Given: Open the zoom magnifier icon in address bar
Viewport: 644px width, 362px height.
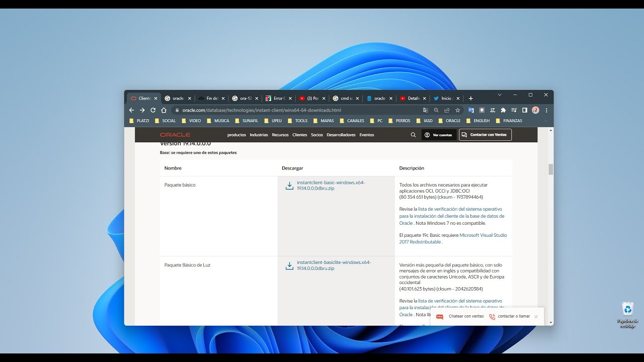Looking at the screenshot, I should pos(436,110).
